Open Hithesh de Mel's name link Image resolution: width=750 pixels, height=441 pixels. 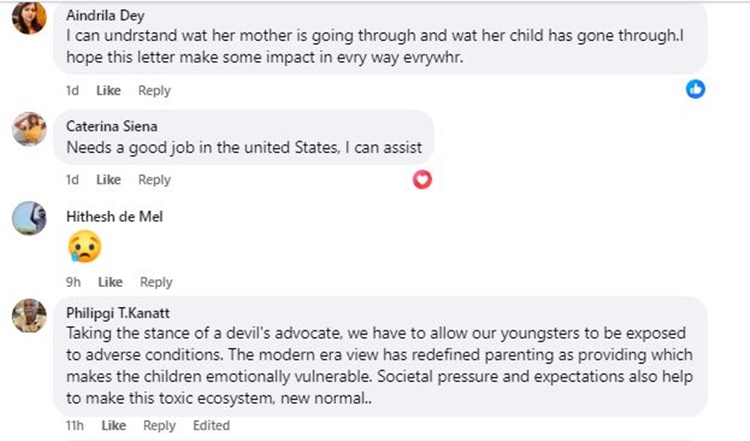[x=114, y=216]
